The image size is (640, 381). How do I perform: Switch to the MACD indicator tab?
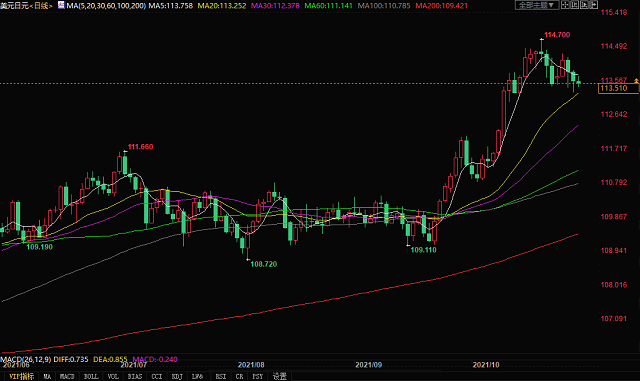pos(67,377)
